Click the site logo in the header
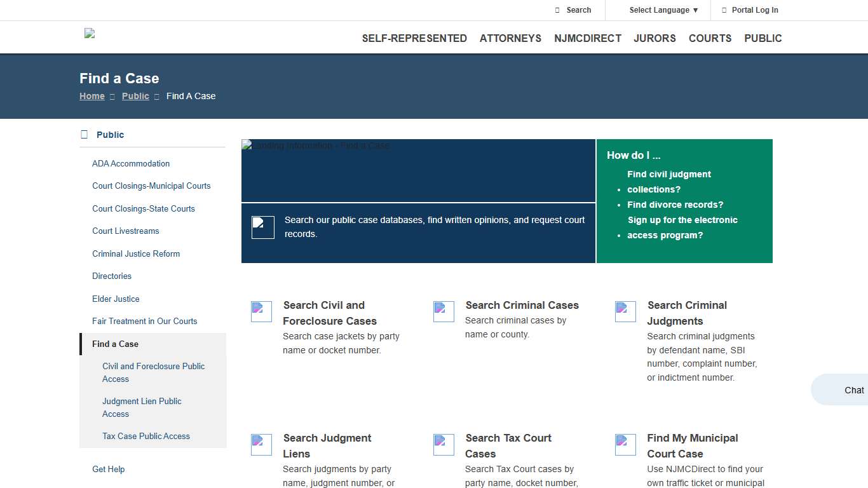The height and width of the screenshot is (488, 868). coord(90,34)
